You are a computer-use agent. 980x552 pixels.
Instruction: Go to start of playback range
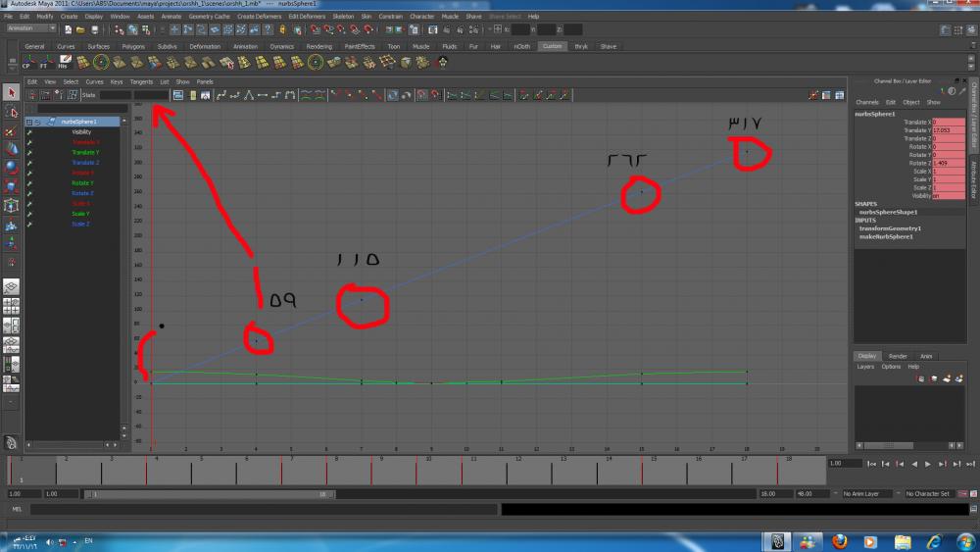[x=872, y=464]
